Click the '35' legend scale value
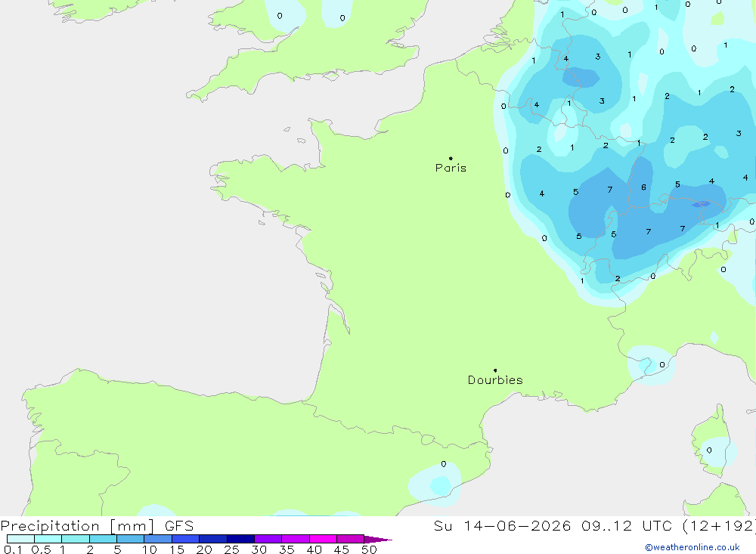The height and width of the screenshot is (554, 756). point(287,549)
